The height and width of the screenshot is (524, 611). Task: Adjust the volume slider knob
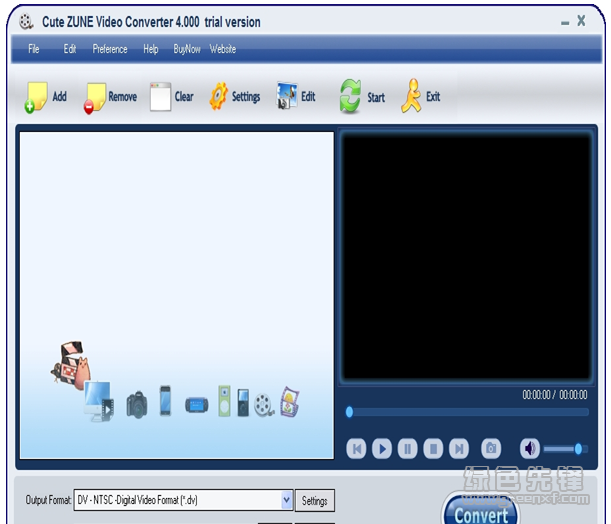(x=578, y=449)
